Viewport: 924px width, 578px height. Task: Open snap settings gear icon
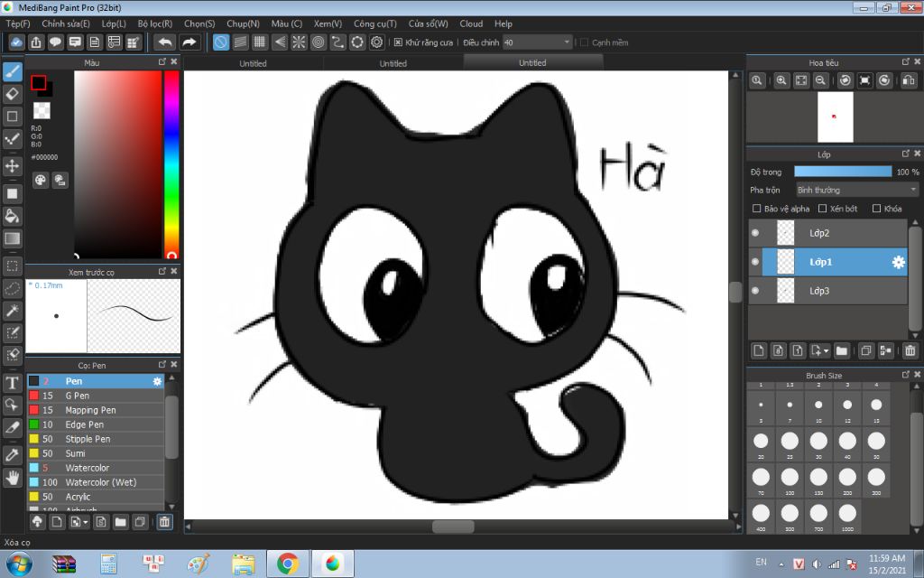click(376, 42)
